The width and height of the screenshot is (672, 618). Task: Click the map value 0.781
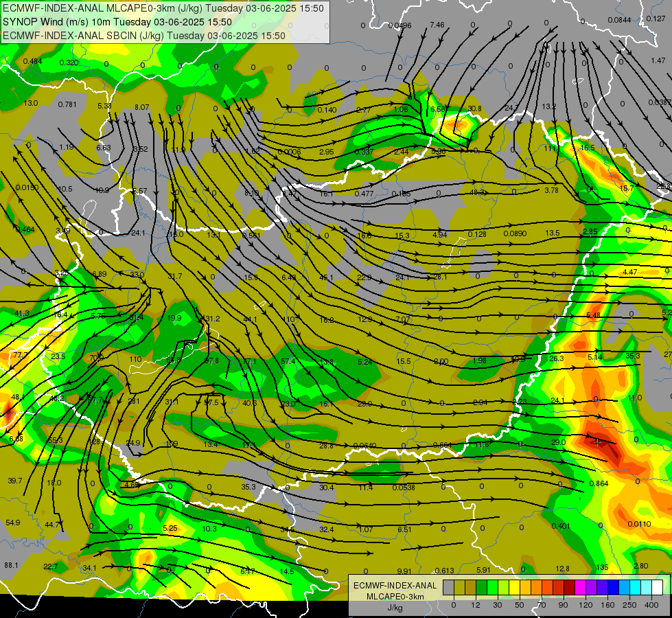tap(67, 104)
